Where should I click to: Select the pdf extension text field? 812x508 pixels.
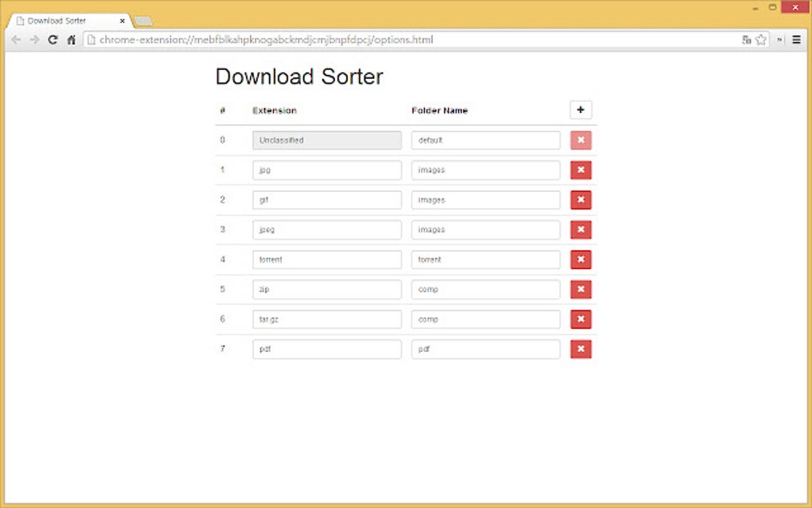326,349
